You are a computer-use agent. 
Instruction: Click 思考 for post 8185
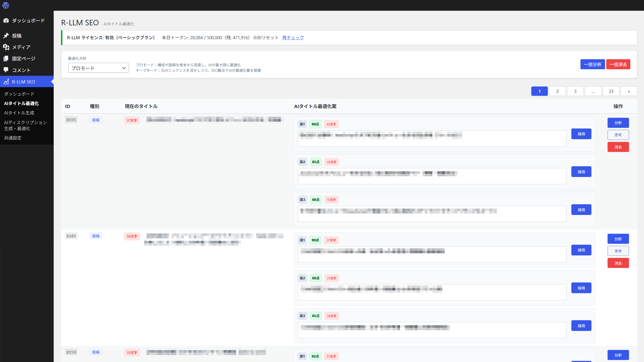(618, 251)
